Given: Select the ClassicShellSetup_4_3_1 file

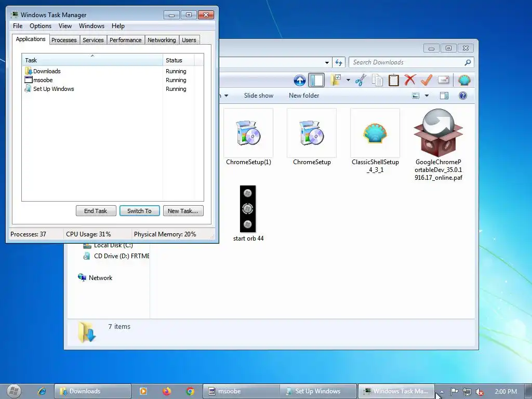Looking at the screenshot, I should click(375, 141).
